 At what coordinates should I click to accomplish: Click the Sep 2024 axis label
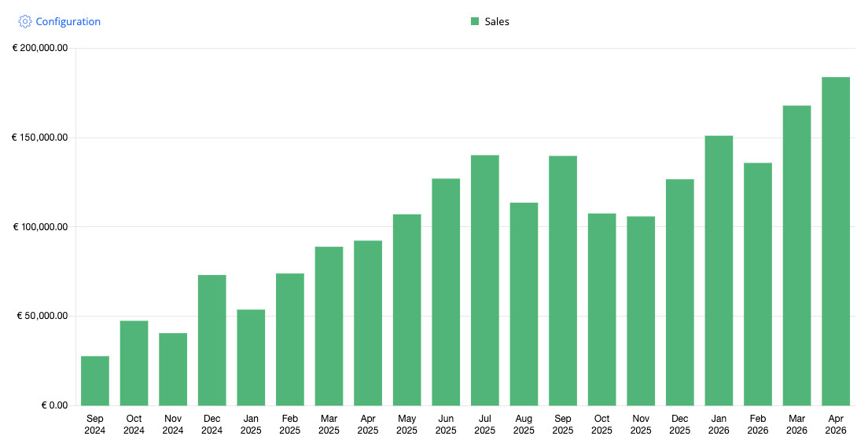(x=95, y=424)
